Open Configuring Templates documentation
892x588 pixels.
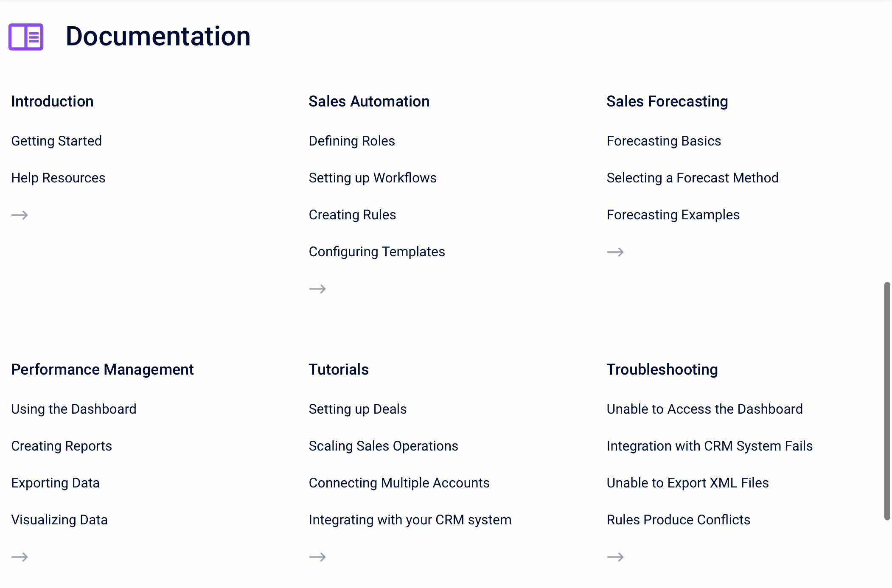click(x=376, y=252)
